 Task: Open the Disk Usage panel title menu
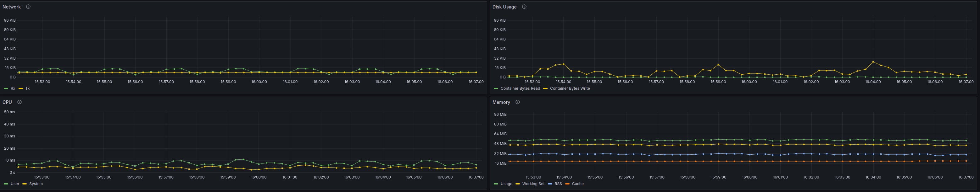pyautogui.click(x=504, y=7)
